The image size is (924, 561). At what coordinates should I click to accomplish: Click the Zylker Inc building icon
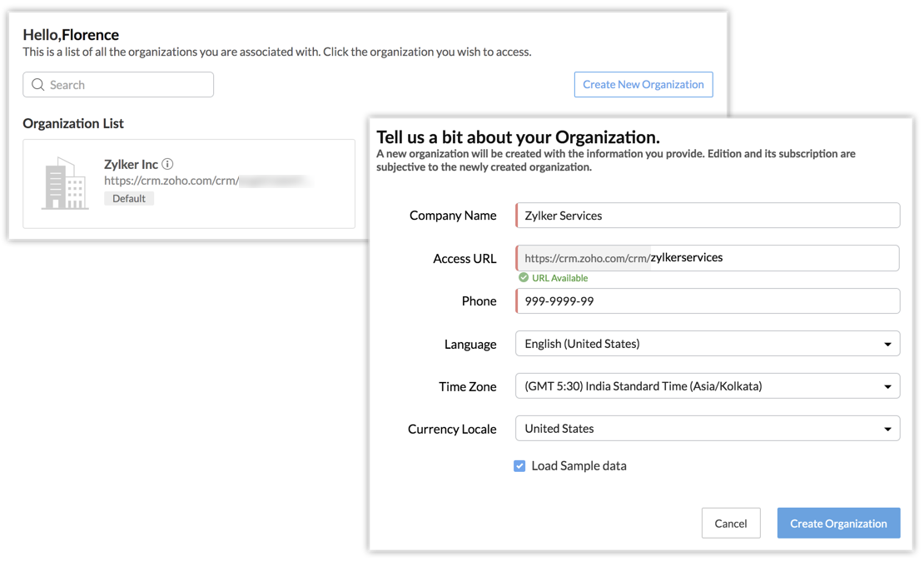tap(65, 184)
